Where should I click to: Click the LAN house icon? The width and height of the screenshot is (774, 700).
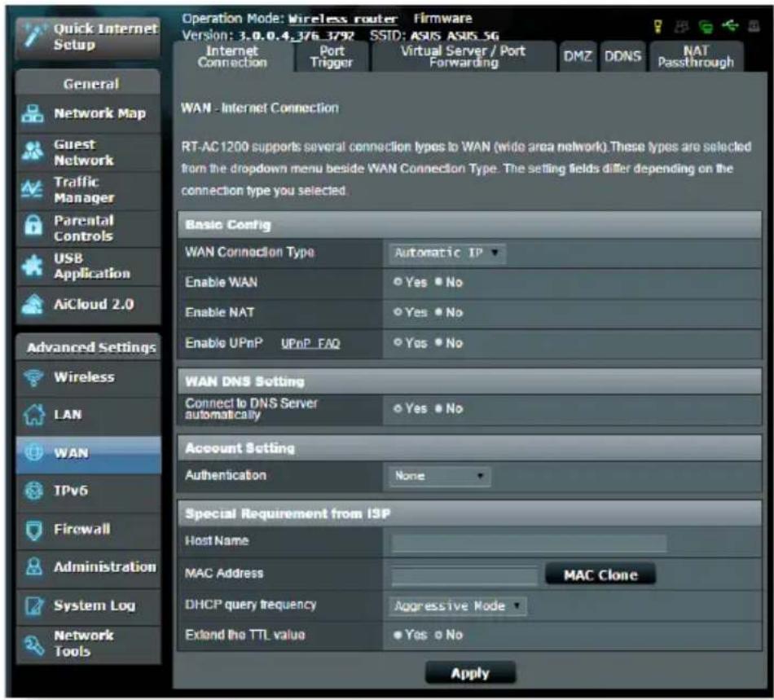(x=33, y=415)
